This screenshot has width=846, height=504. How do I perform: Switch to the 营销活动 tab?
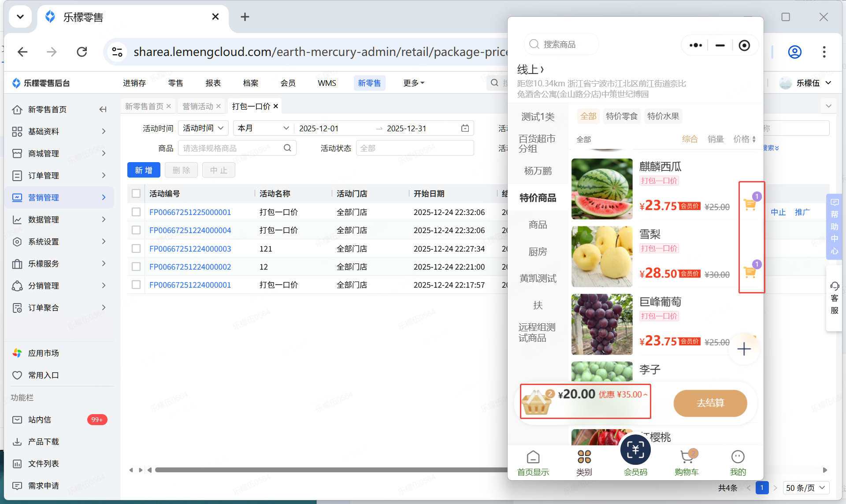197,106
